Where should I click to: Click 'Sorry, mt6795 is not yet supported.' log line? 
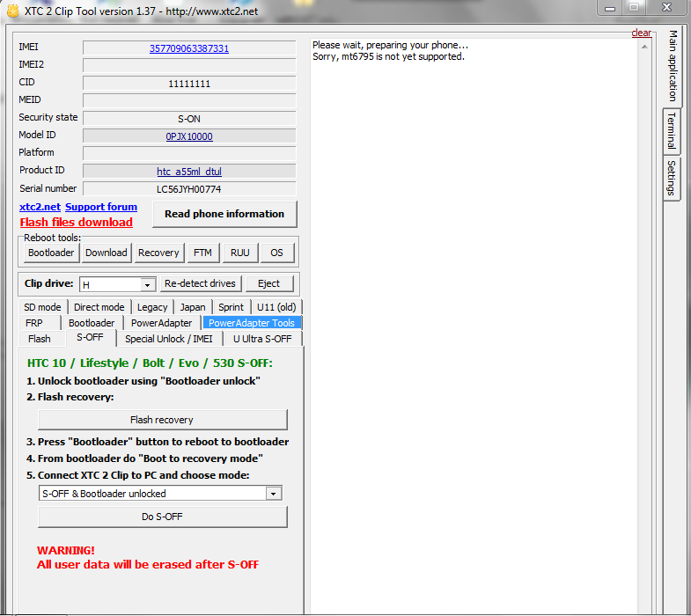388,56
